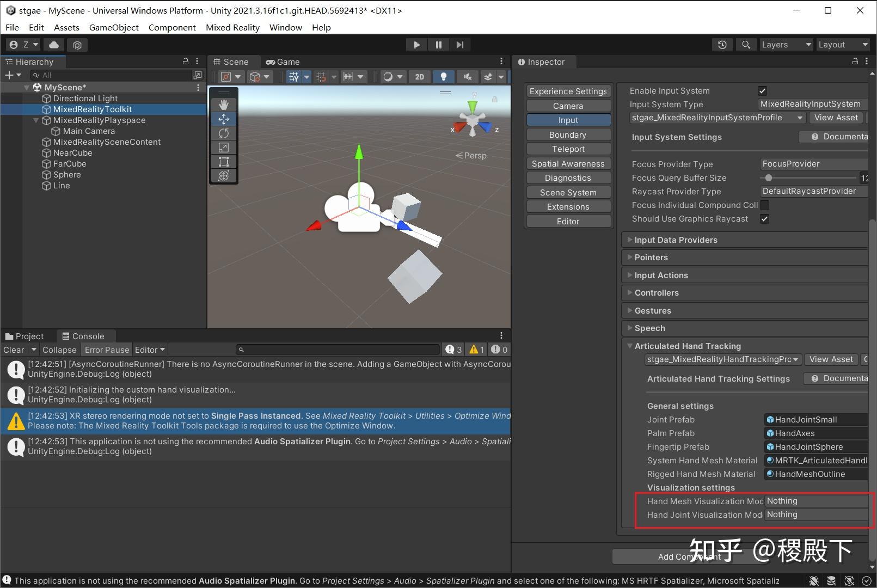
Task: Expand Input Data Providers section
Action: pos(744,240)
